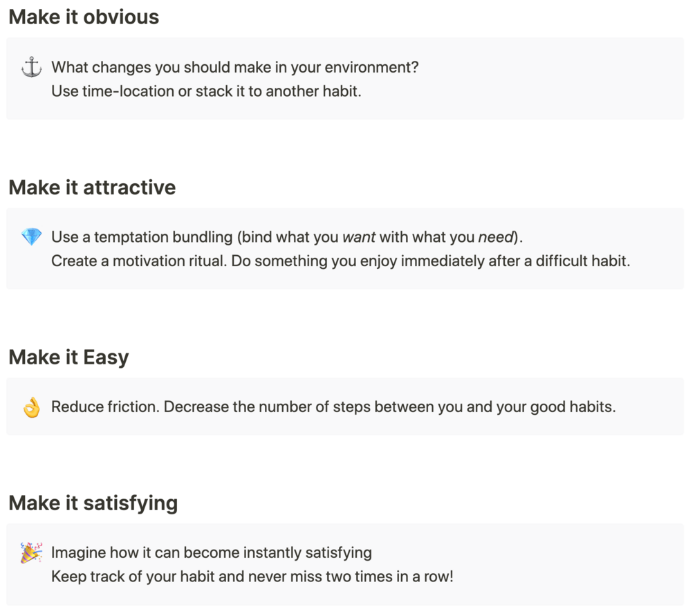Click the words 'two times in a row'
695x616 pixels.
click(x=401, y=576)
